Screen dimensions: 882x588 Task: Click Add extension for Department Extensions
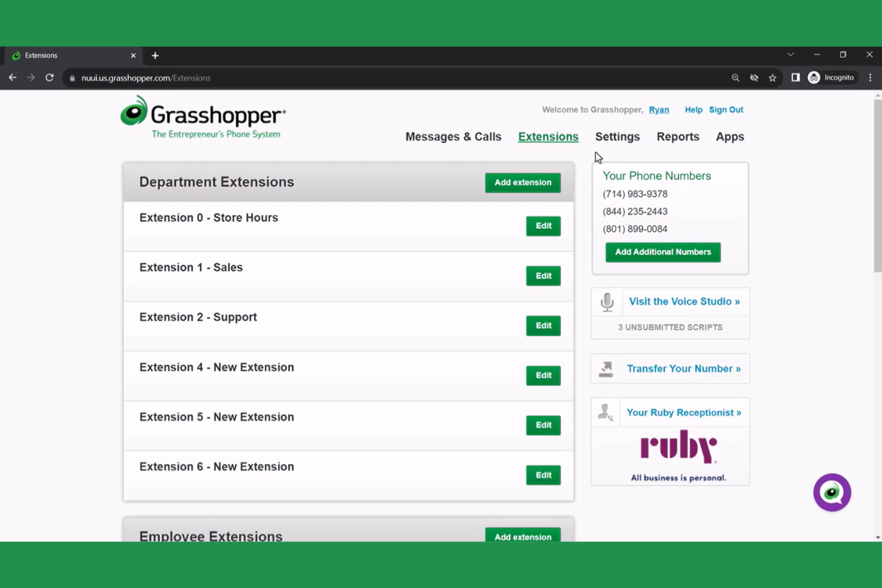523,182
